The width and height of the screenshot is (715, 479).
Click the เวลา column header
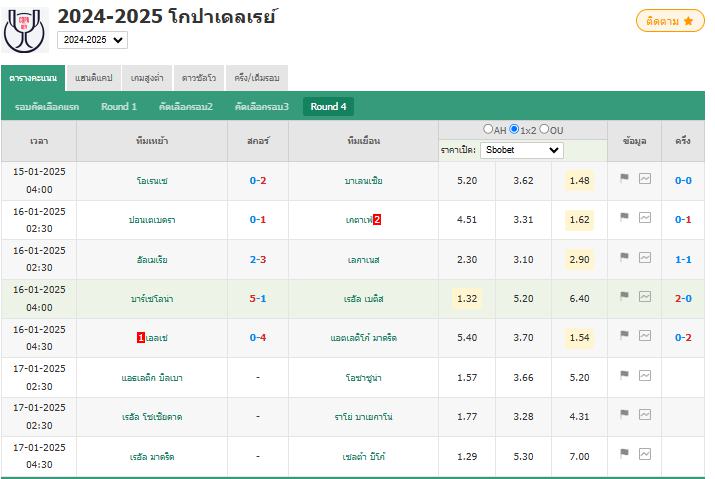coord(39,141)
